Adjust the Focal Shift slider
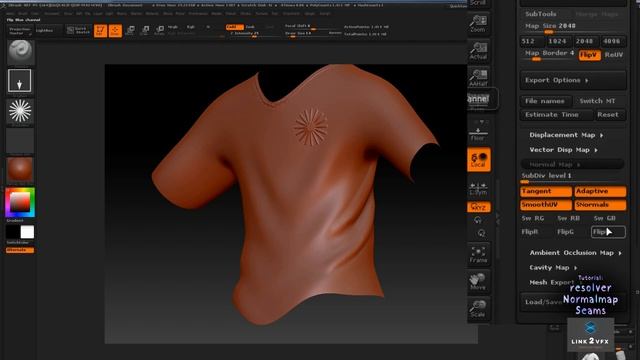Viewport: 640px width, 360px height. point(306,27)
